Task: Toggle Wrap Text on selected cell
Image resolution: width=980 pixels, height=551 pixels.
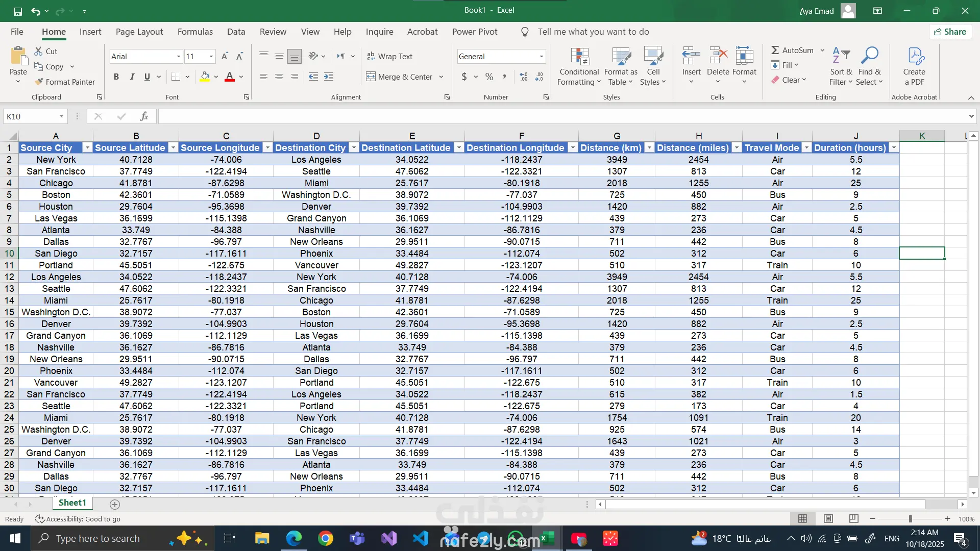Action: pyautogui.click(x=390, y=56)
